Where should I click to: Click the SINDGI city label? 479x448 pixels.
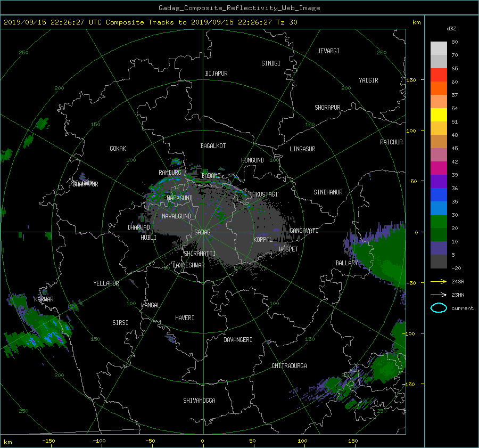pos(271,63)
